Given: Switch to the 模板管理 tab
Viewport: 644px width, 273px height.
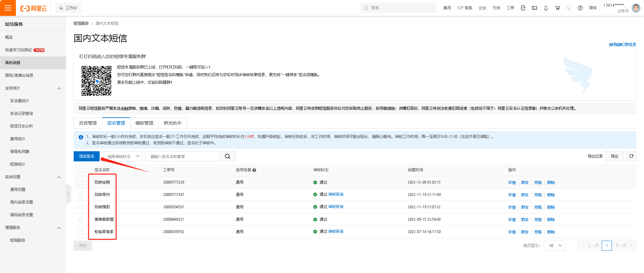Looking at the screenshot, I should [x=144, y=123].
